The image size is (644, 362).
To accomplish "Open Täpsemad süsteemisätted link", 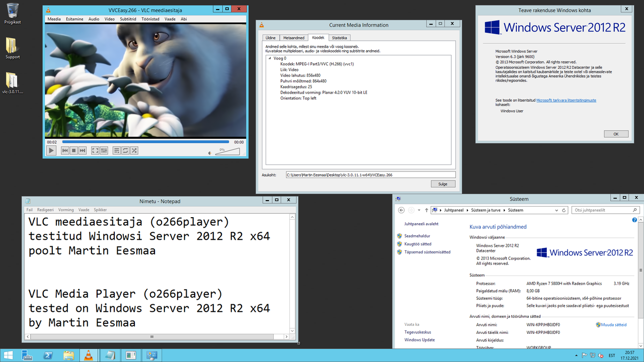I will (427, 252).
